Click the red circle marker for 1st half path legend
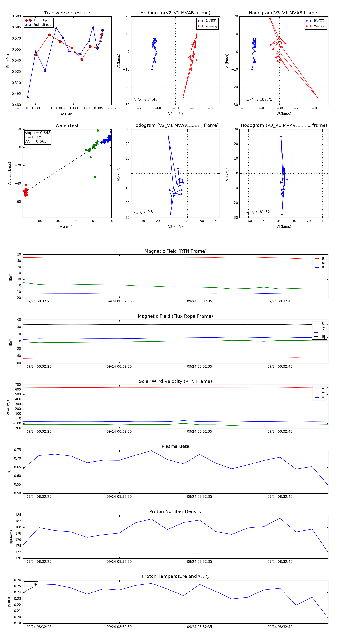The image size is (351, 644). [x=28, y=20]
